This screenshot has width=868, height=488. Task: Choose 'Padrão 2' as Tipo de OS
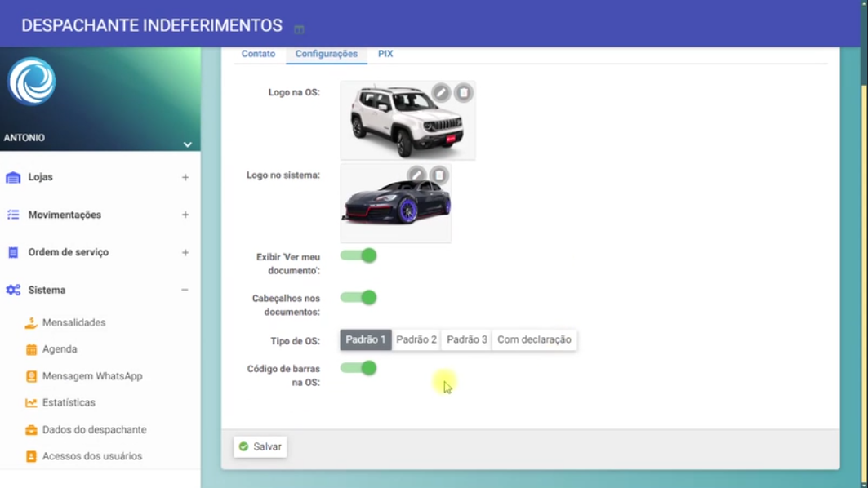coord(416,339)
